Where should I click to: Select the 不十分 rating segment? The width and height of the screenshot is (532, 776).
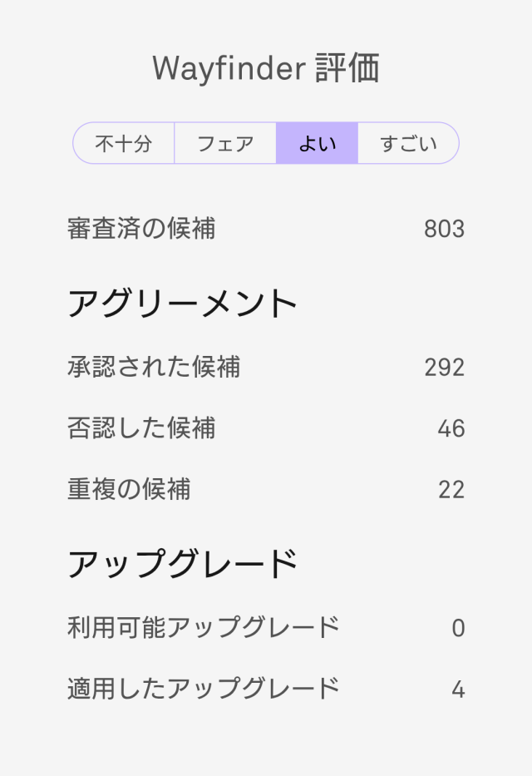(124, 144)
